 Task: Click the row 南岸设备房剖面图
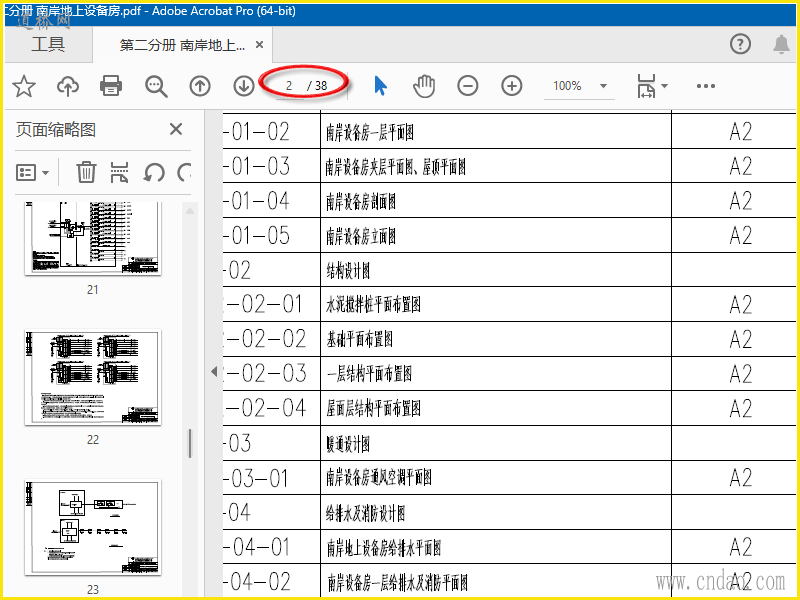coord(496,201)
